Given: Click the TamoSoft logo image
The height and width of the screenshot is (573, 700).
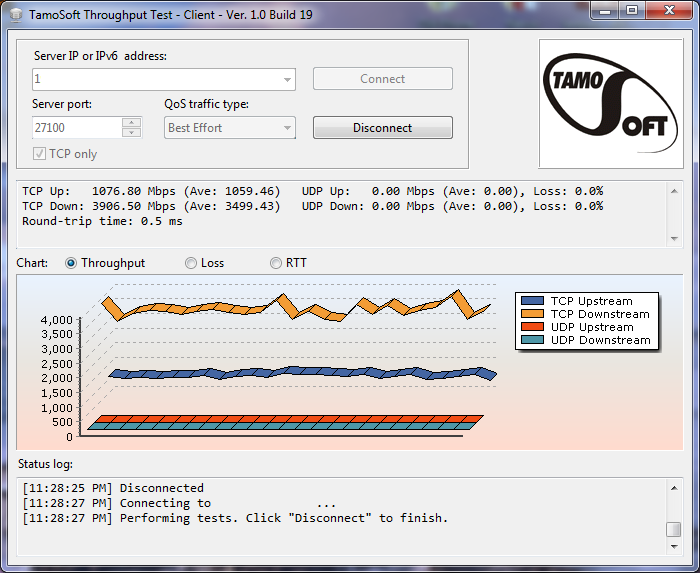Looking at the screenshot, I should (611, 104).
